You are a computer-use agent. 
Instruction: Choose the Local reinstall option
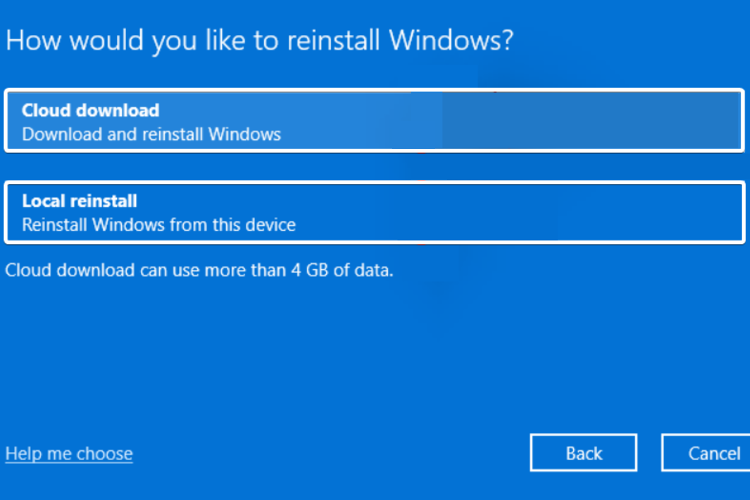point(373,212)
